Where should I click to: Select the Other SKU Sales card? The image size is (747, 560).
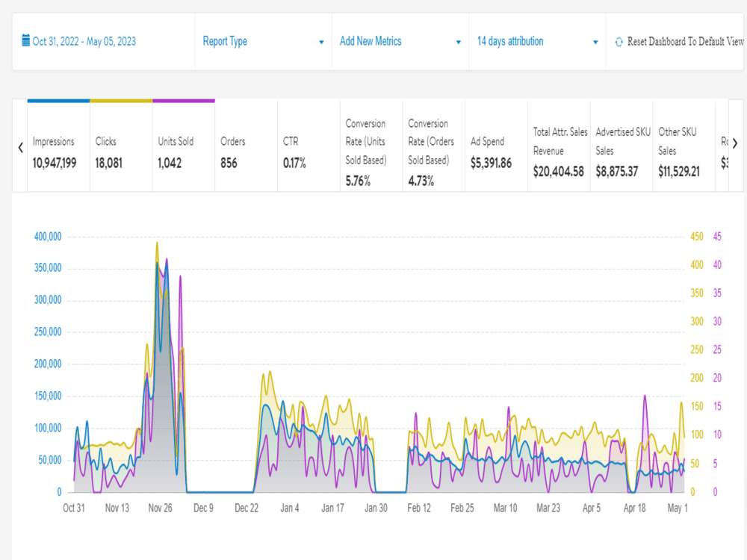(x=684, y=146)
